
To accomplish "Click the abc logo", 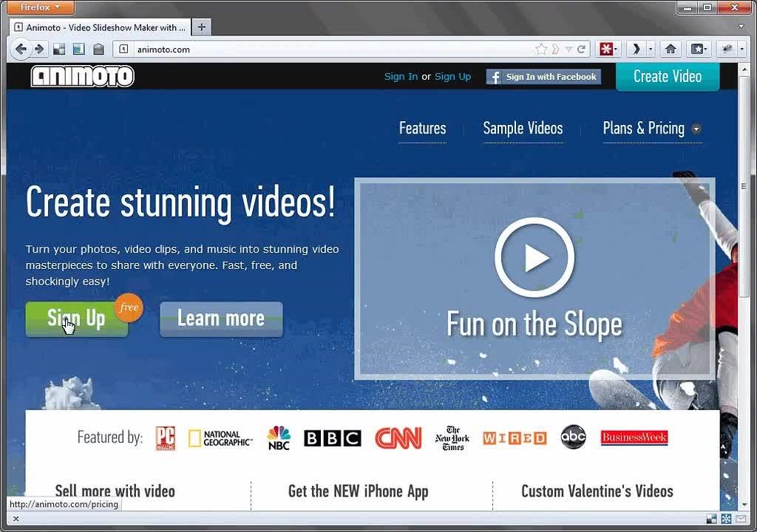I will point(573,437).
